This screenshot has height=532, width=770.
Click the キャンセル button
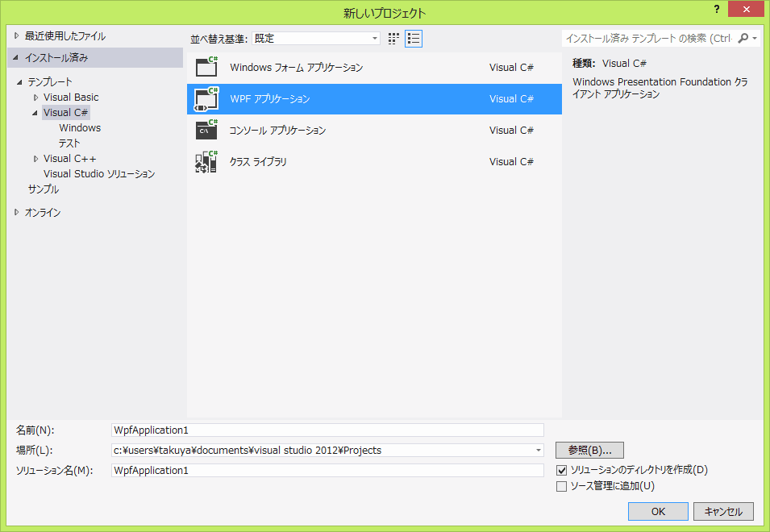pyautogui.click(x=723, y=511)
